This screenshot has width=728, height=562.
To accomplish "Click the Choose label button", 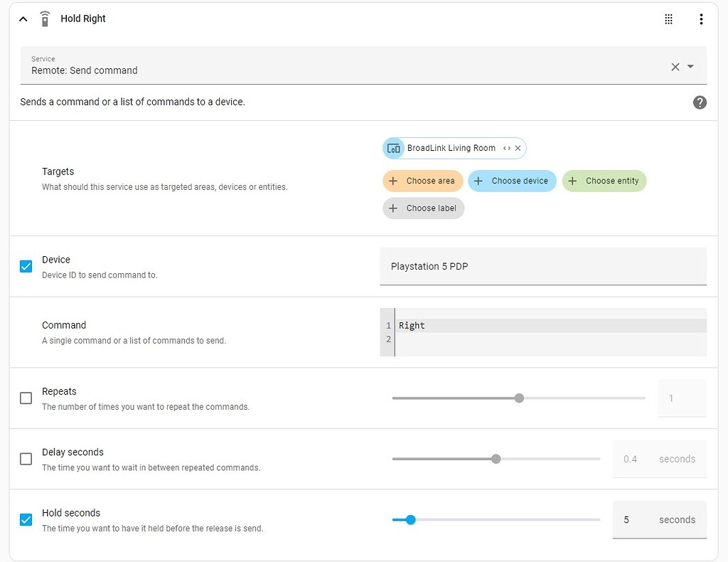I will [x=423, y=208].
